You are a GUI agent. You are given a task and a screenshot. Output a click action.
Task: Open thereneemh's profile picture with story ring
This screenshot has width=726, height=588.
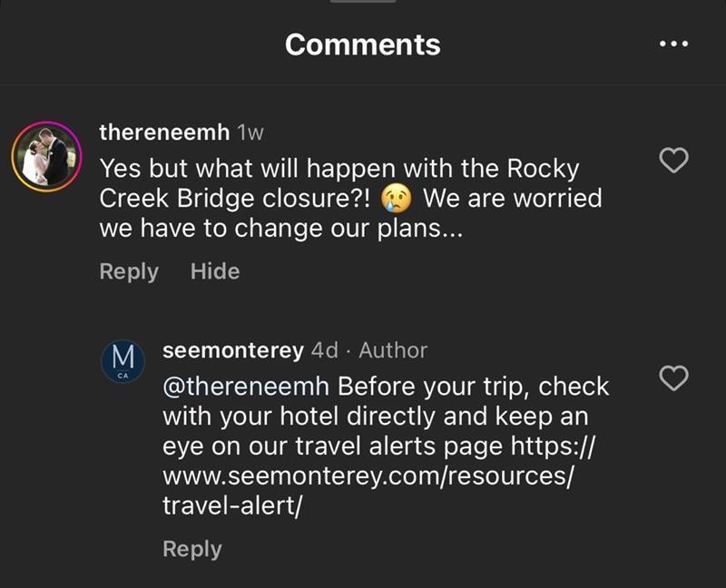tap(46, 156)
